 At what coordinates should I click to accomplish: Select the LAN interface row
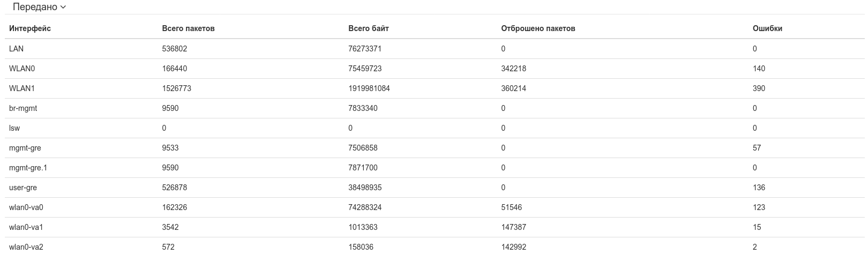[x=17, y=49]
